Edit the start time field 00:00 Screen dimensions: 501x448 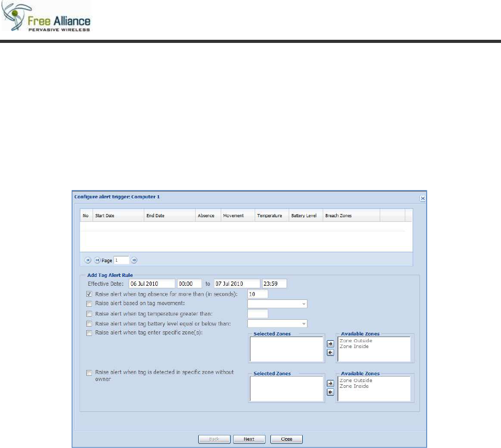(x=189, y=284)
